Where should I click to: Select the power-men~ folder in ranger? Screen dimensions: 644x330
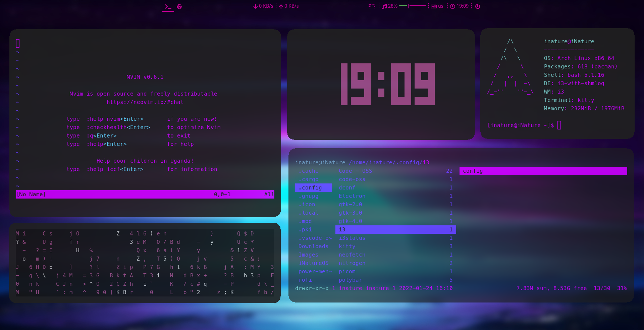coord(315,272)
